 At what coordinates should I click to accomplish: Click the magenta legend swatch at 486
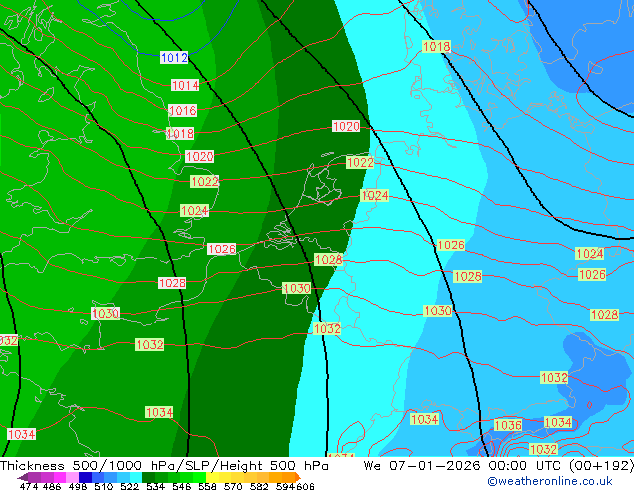[60, 477]
